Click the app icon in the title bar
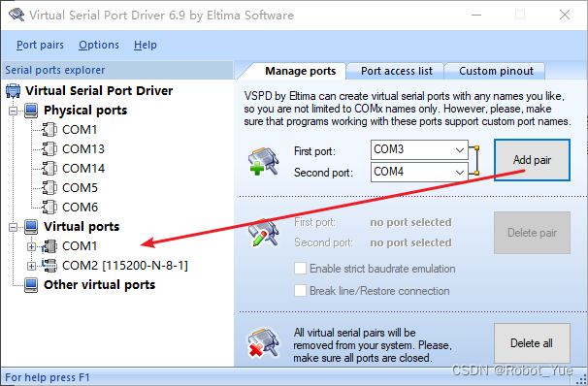The image size is (588, 386). click(x=16, y=15)
